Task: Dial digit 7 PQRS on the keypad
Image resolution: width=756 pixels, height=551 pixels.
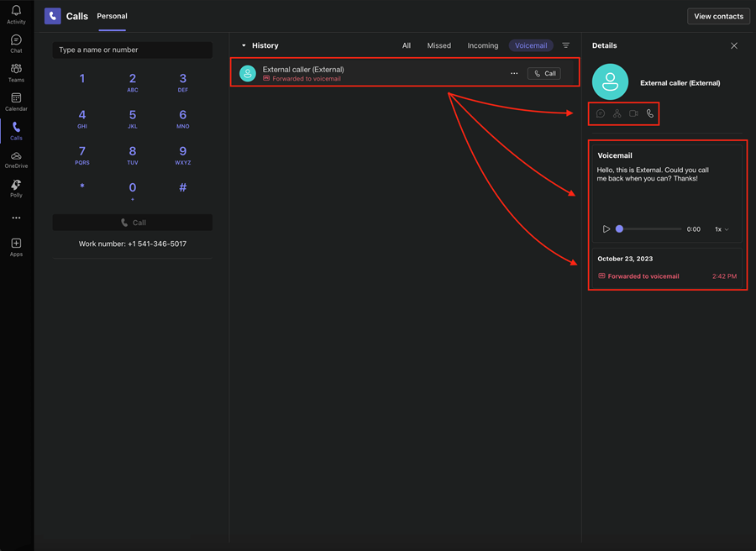Action: click(82, 155)
